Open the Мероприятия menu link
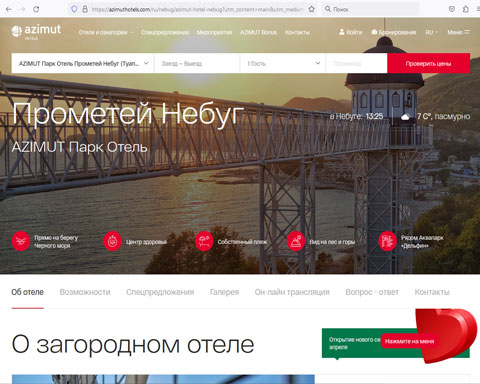 click(214, 32)
